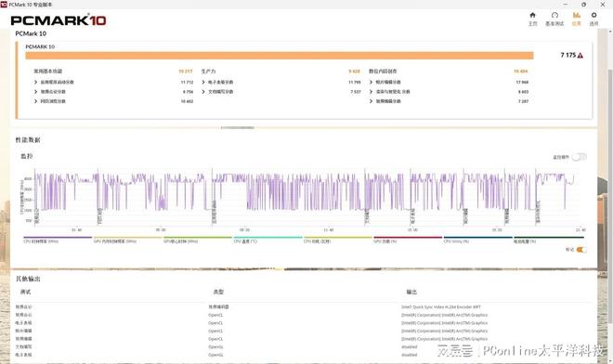The height and width of the screenshot is (364, 613).
Task: Open the Options gear icon tab
Action: [593, 15]
